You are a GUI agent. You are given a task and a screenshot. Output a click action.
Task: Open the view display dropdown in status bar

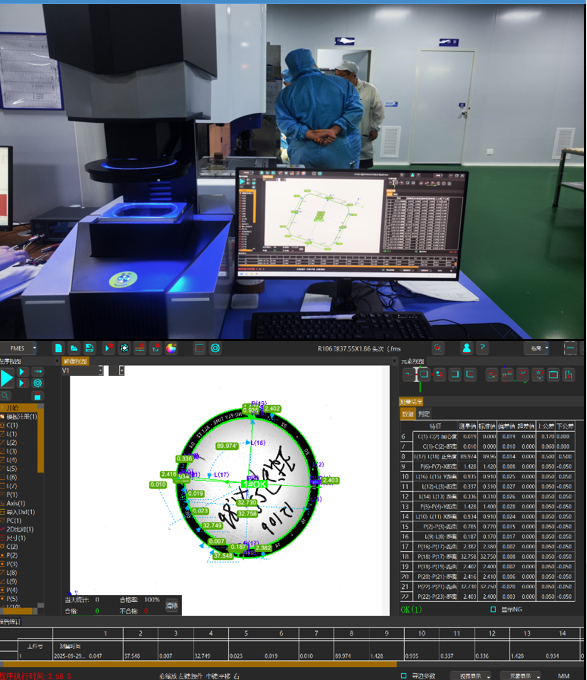[471, 676]
